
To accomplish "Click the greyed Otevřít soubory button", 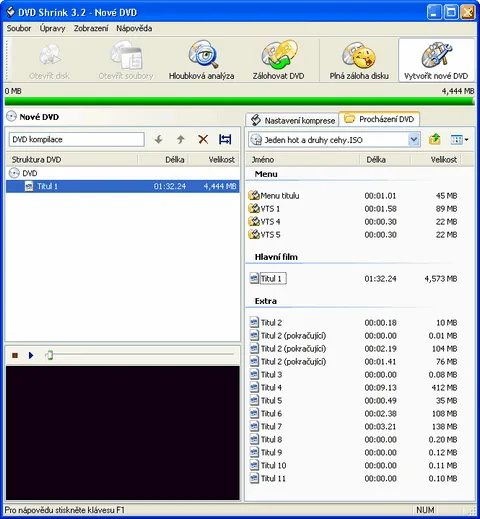I will (x=126, y=61).
